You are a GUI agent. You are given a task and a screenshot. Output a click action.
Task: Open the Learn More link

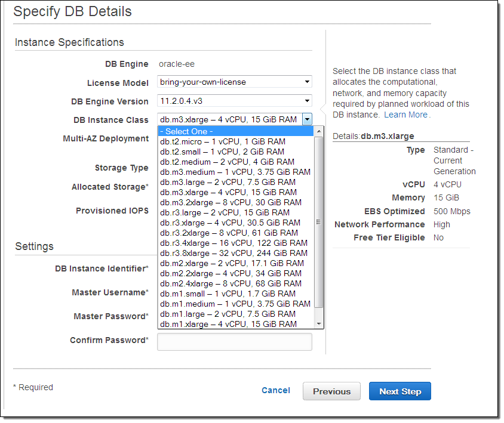pos(405,115)
